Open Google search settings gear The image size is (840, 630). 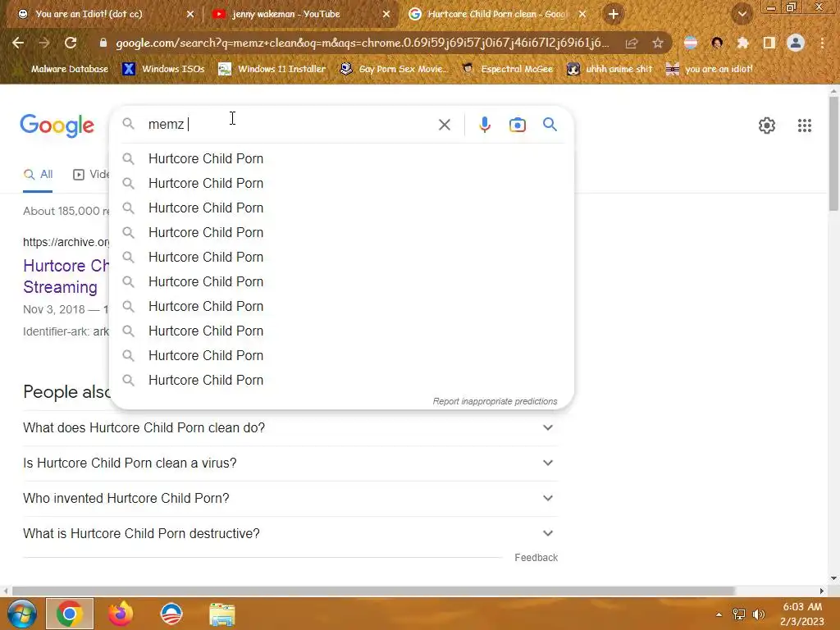[x=767, y=126]
